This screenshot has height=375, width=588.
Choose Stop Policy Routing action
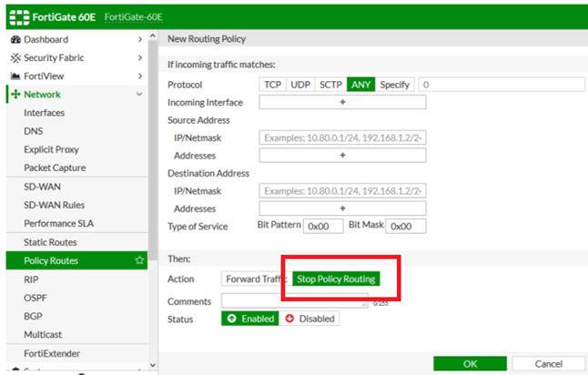pyautogui.click(x=336, y=279)
